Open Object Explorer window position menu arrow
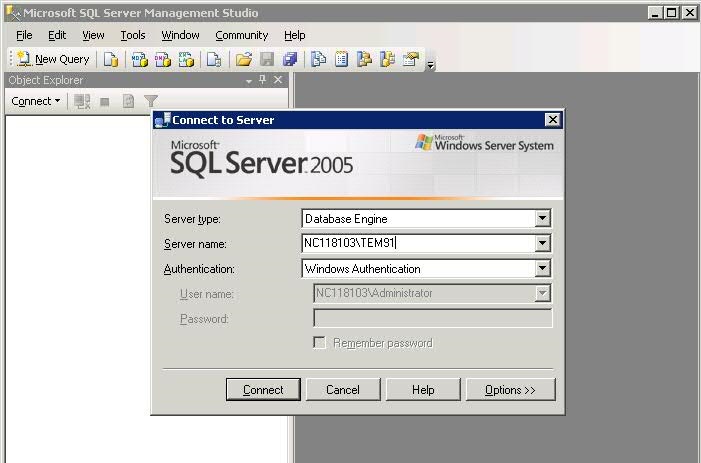The width and height of the screenshot is (701, 463). point(249,80)
